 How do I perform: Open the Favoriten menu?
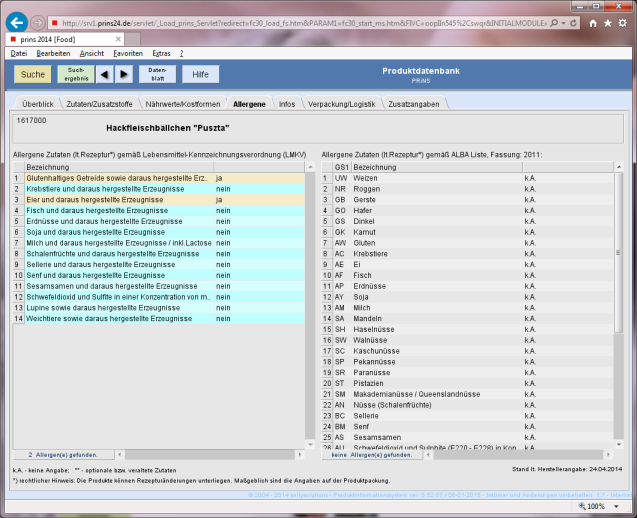128,51
